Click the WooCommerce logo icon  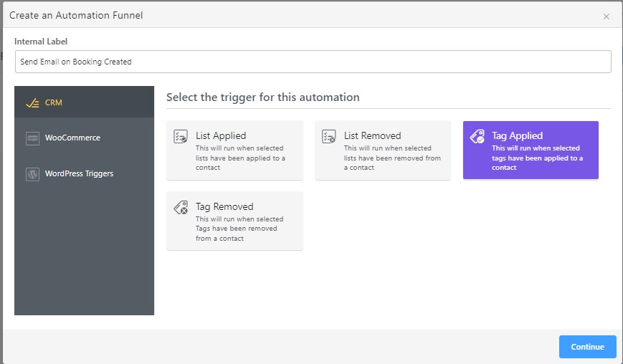[32, 138]
